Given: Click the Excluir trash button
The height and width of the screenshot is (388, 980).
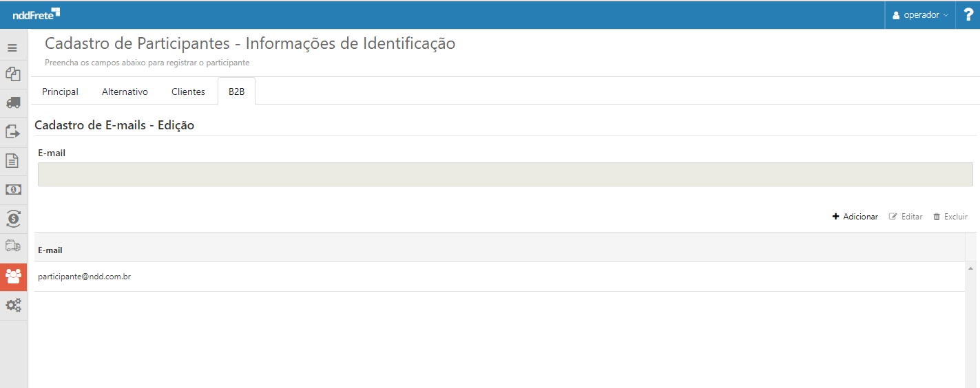Looking at the screenshot, I should (950, 217).
